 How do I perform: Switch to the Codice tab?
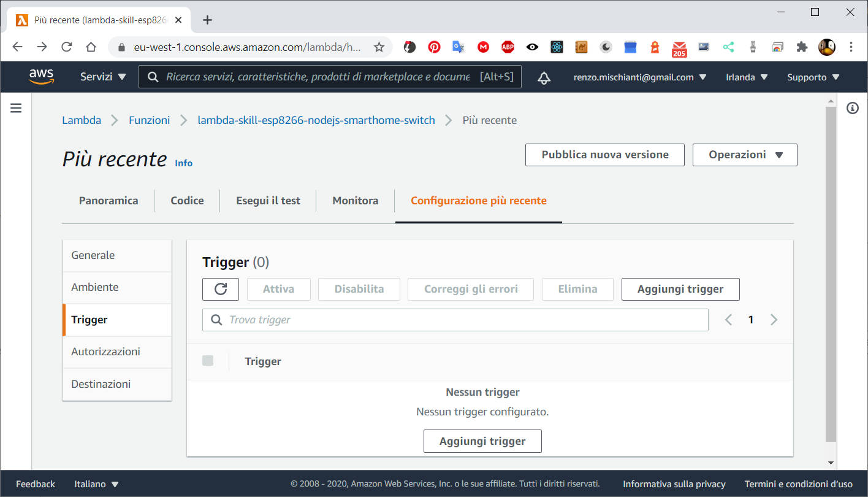187,200
